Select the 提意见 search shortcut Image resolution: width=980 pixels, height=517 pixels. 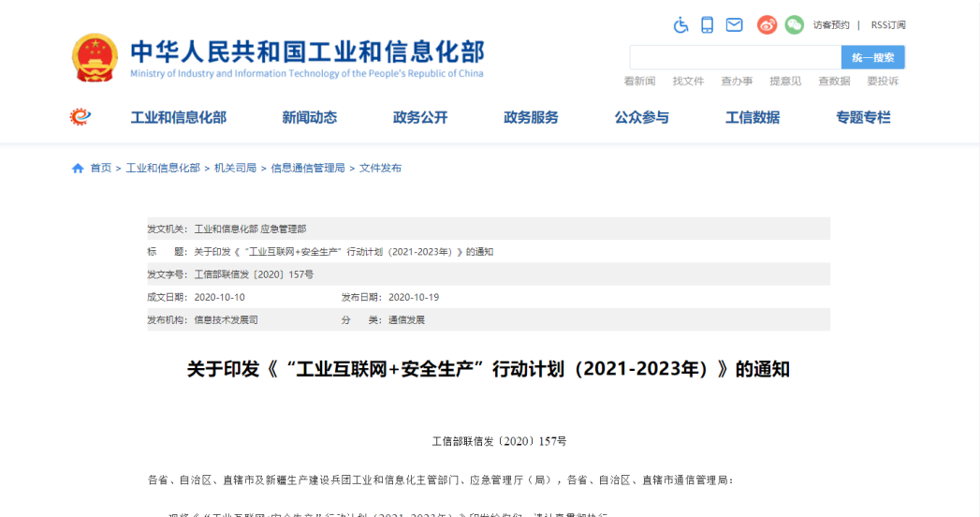tap(785, 81)
